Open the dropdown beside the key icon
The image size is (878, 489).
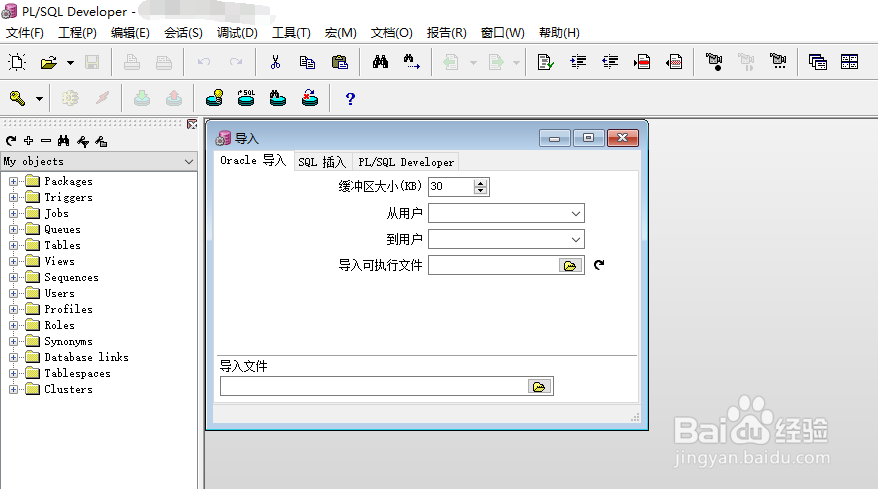click(x=39, y=99)
